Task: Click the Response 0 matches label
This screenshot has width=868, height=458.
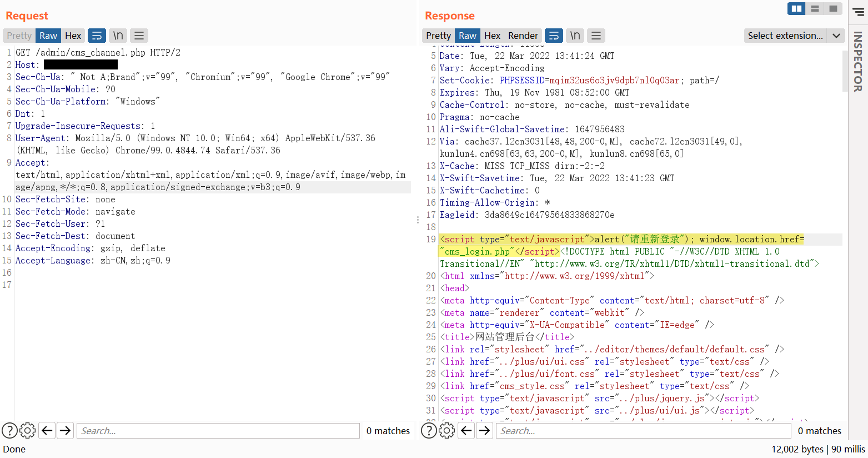Action: pyautogui.click(x=820, y=431)
